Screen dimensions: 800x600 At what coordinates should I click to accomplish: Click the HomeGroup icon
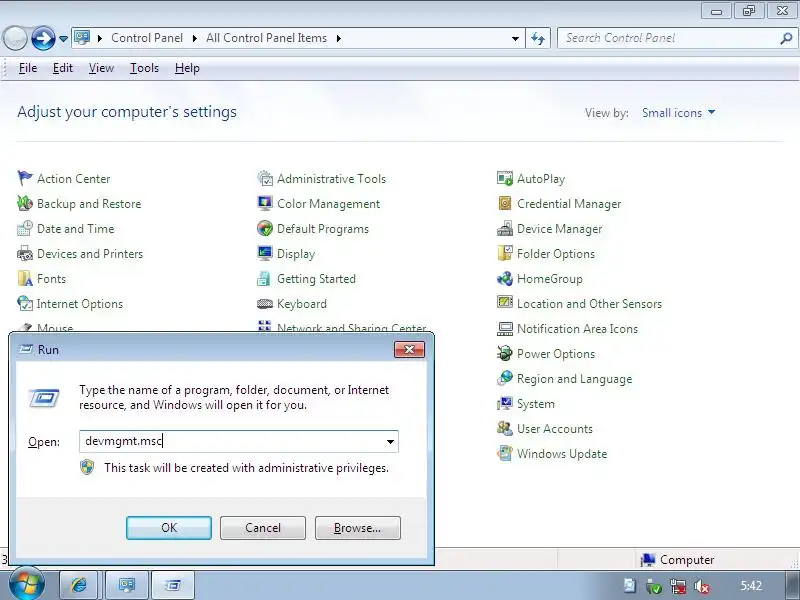click(x=505, y=278)
